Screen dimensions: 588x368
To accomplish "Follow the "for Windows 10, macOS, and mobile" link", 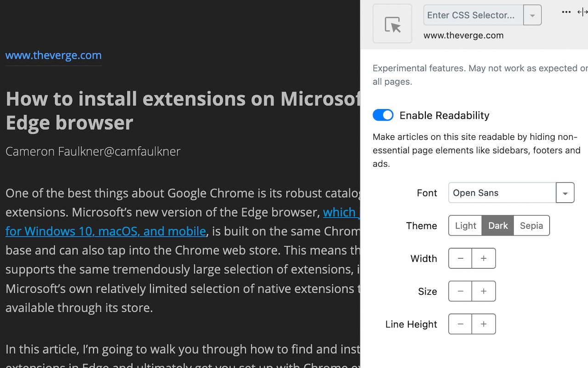I will (106, 231).
